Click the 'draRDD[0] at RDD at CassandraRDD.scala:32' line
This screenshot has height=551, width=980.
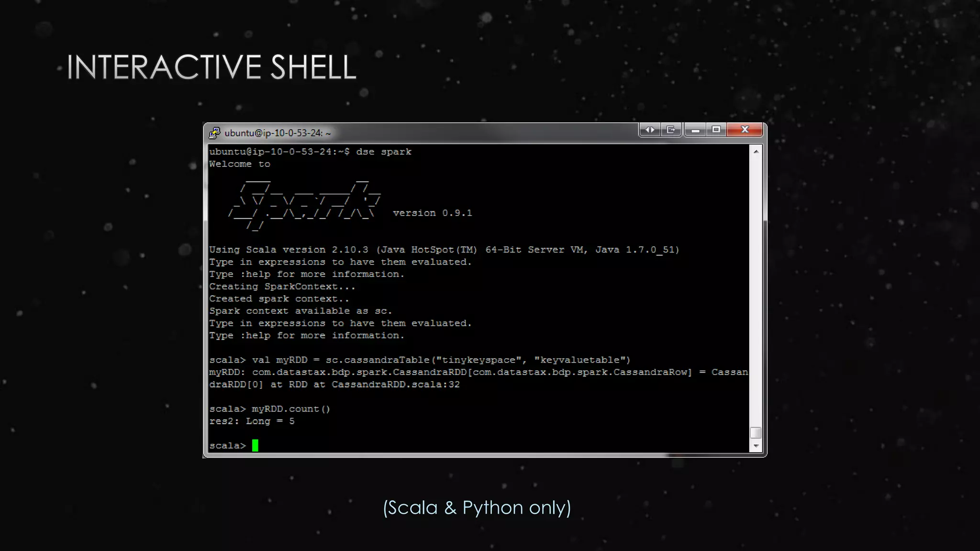click(x=334, y=385)
